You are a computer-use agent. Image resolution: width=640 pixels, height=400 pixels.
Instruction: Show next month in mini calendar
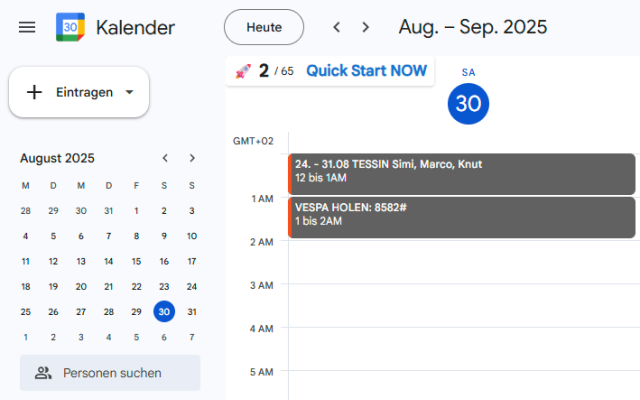192,158
